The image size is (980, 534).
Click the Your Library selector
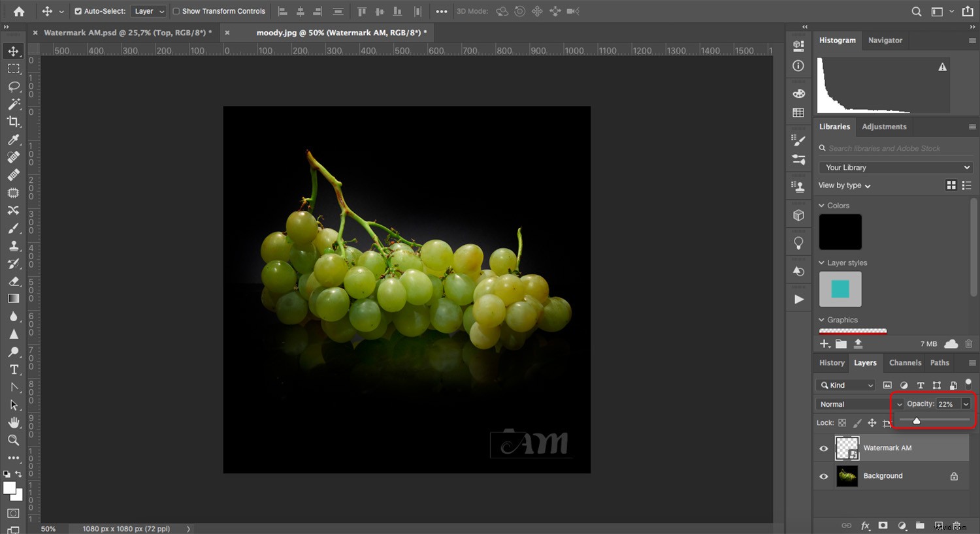click(x=895, y=167)
